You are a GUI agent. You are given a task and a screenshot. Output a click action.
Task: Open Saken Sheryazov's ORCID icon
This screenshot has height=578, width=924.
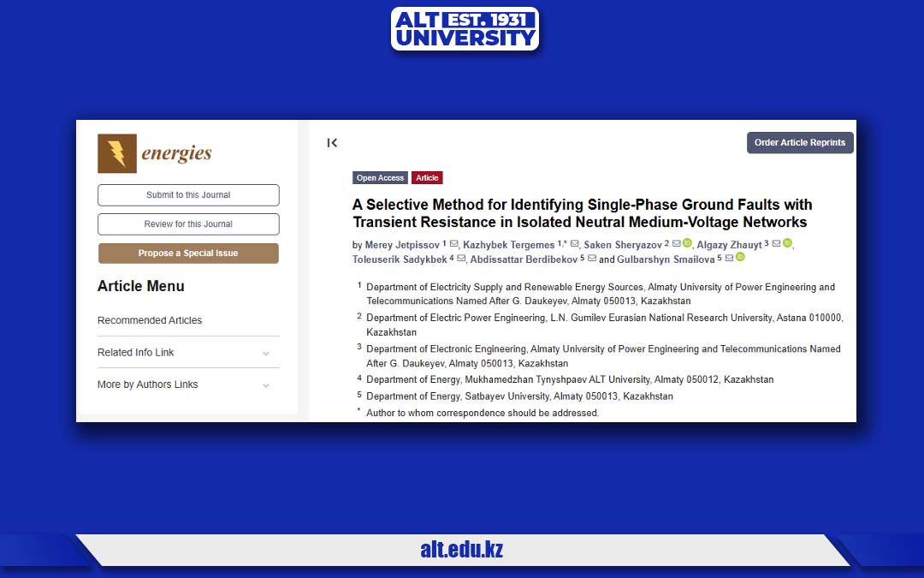point(687,244)
